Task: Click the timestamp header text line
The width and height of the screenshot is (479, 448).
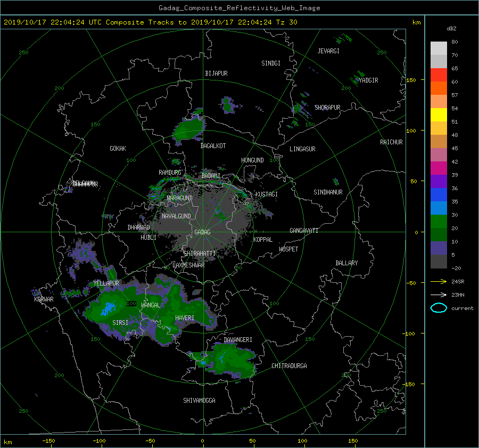Action: (x=150, y=22)
